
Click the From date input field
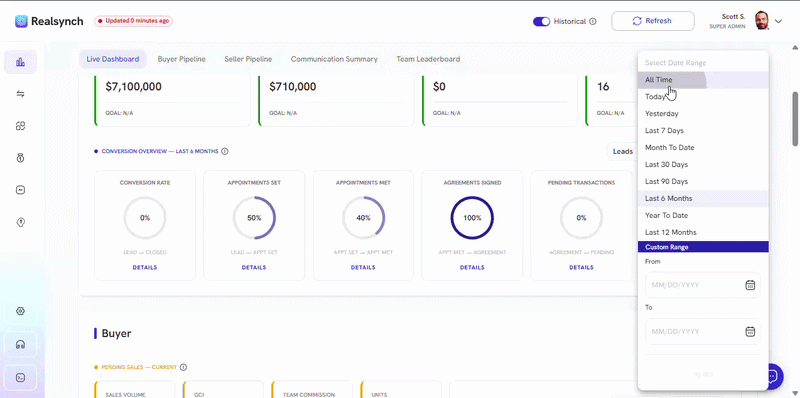click(x=703, y=285)
